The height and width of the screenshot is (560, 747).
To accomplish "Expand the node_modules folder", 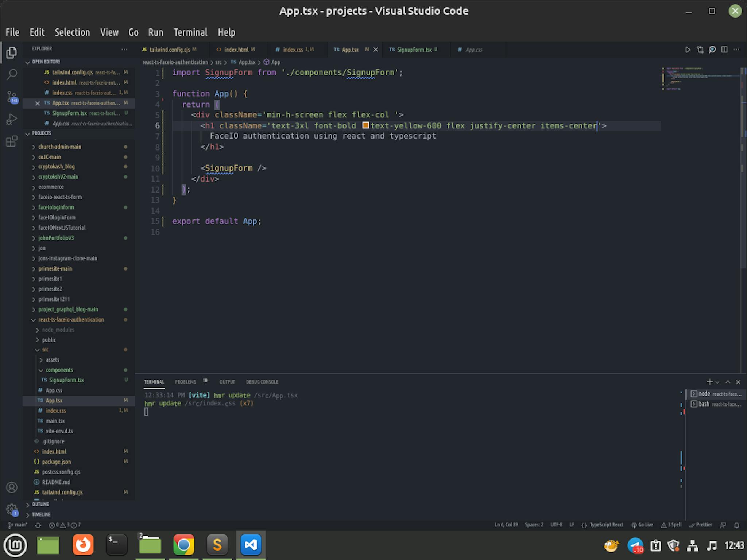I will [58, 330].
